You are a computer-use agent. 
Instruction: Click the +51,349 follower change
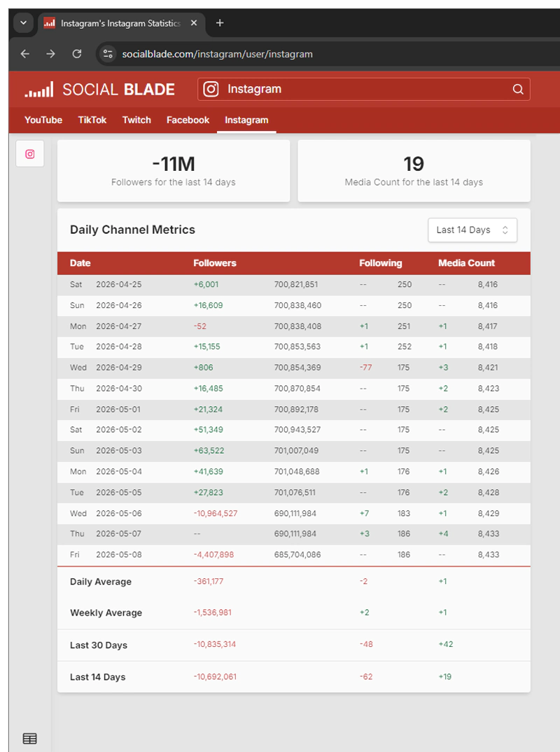(208, 430)
